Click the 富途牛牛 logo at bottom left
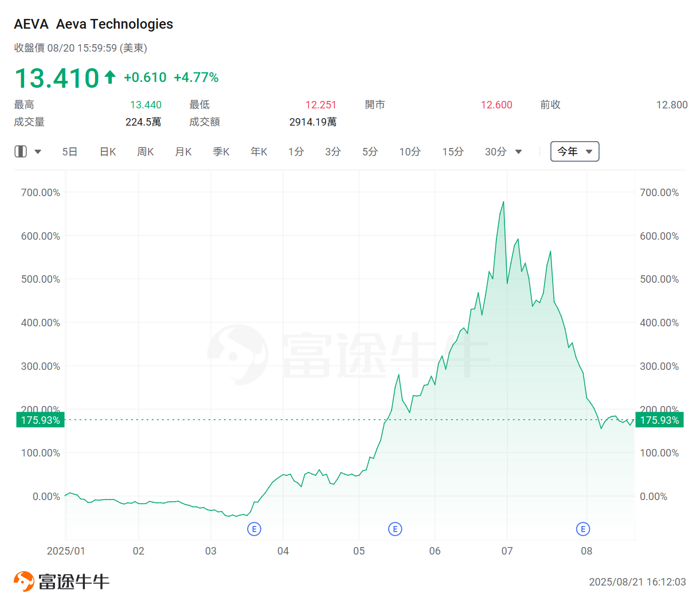Image resolution: width=700 pixels, height=605 pixels. click(61, 580)
